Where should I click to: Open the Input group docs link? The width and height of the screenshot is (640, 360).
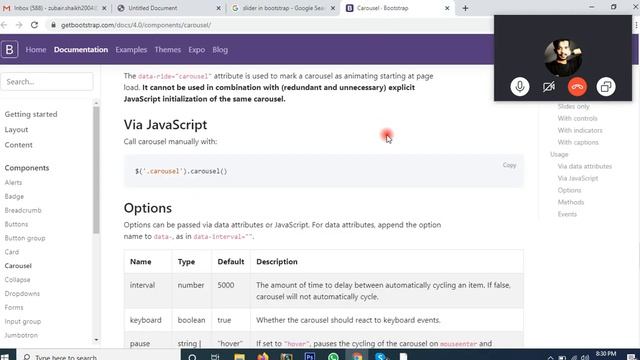coord(23,321)
